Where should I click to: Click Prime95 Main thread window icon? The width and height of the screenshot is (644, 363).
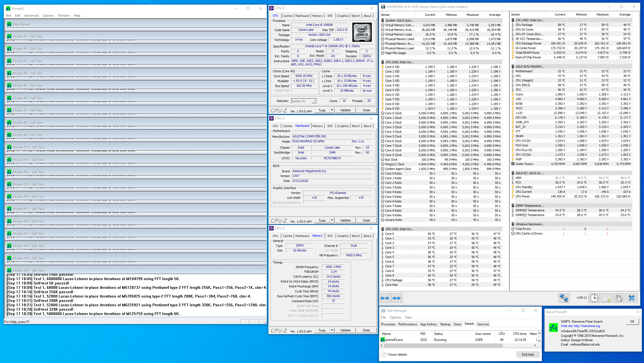9,24
